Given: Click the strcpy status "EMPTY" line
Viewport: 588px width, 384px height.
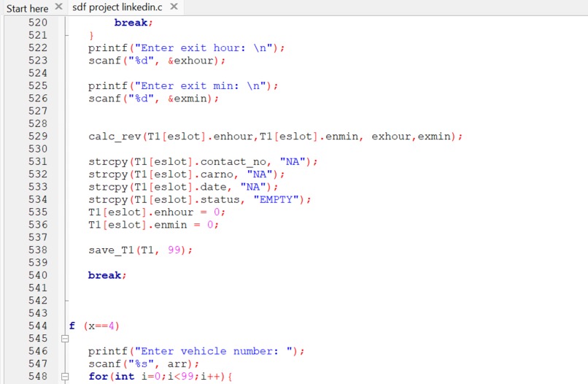Looking at the screenshot, I should [199, 200].
